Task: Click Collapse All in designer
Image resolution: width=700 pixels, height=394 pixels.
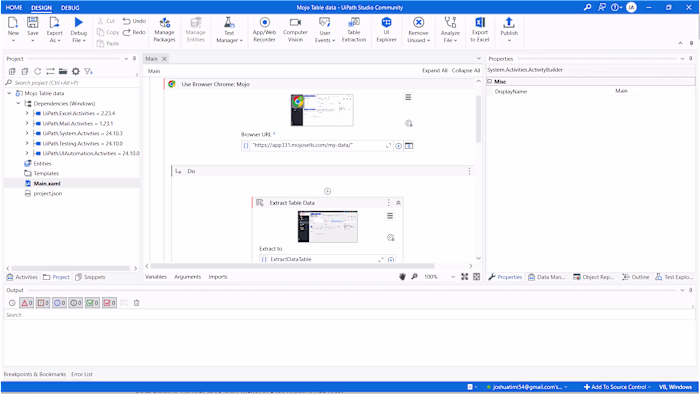Action: [x=466, y=71]
